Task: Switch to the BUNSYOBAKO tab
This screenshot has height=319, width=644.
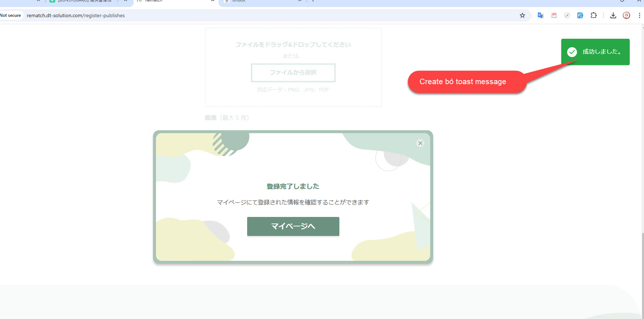Action: coord(84,1)
